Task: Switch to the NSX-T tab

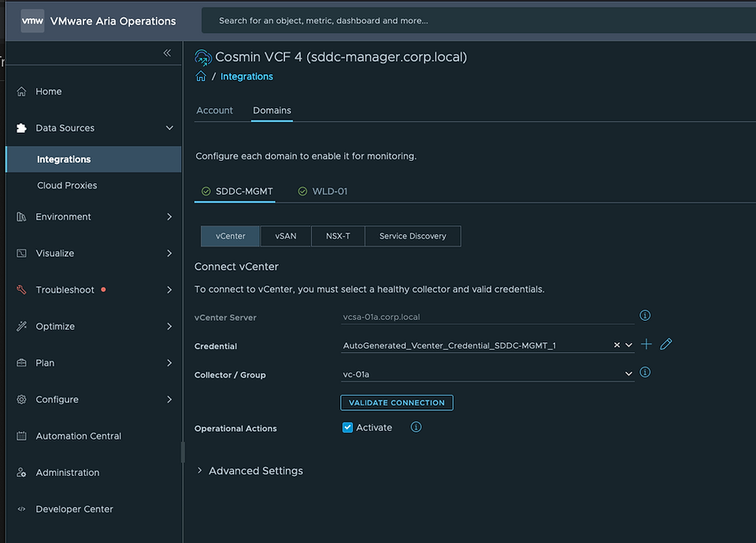Action: click(x=338, y=236)
